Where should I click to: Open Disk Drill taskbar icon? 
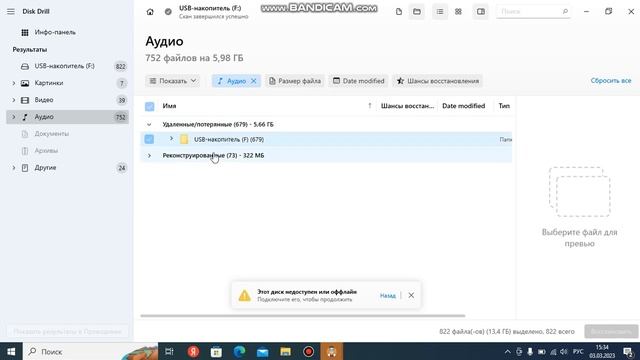click(x=331, y=351)
